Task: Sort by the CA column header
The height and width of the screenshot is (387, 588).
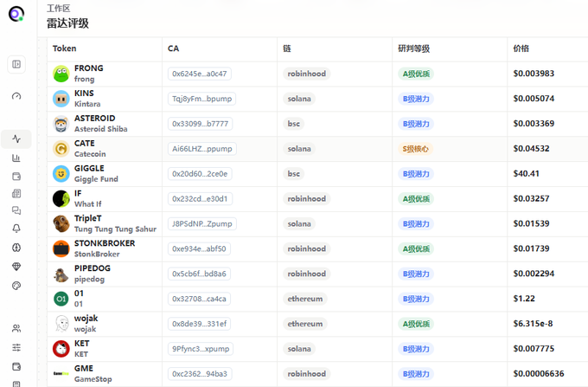Action: 173,48
